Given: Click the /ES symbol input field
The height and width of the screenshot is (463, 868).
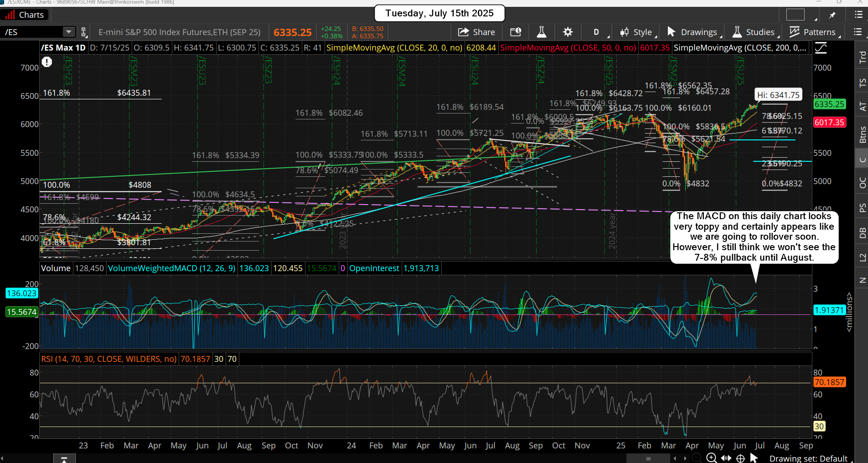Looking at the screenshot, I should [x=32, y=32].
